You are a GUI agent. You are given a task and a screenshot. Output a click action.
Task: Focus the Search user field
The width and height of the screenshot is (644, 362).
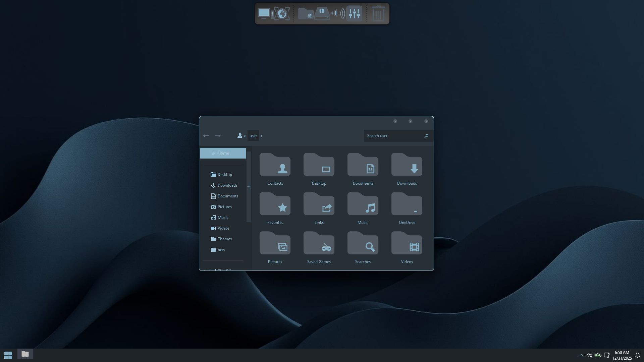[394, 136]
